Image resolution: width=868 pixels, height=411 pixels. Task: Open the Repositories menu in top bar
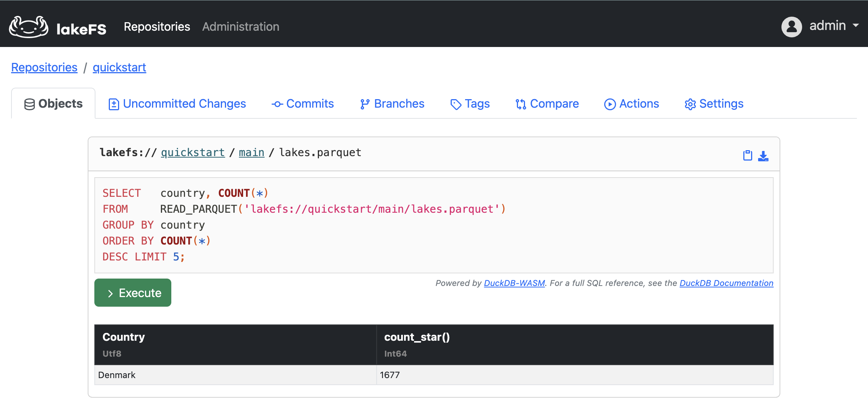(157, 26)
